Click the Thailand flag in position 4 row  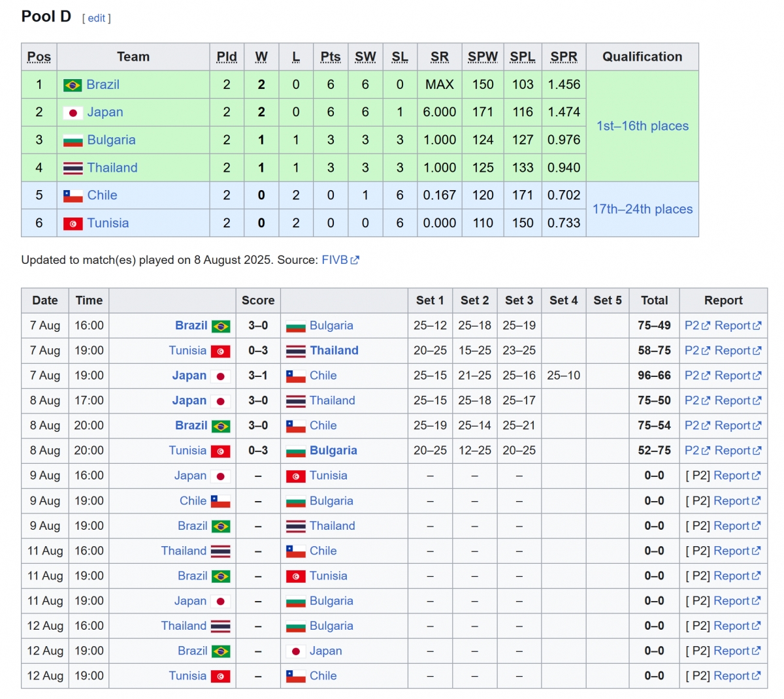[73, 169]
